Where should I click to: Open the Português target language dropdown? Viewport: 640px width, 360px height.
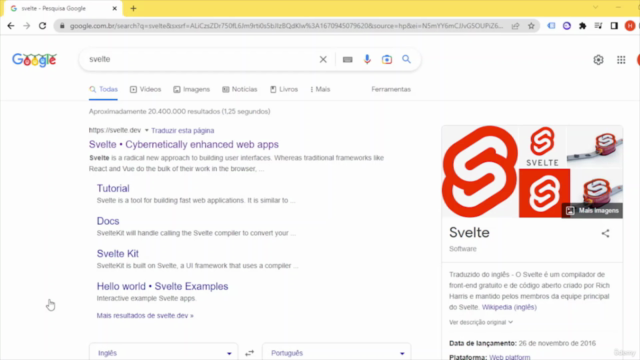point(336,353)
